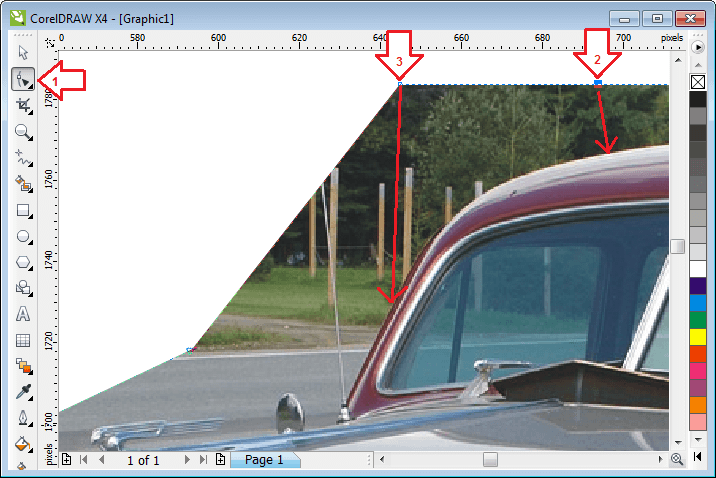The image size is (716, 478).
Task: Go to the next page arrow
Action: (187, 460)
